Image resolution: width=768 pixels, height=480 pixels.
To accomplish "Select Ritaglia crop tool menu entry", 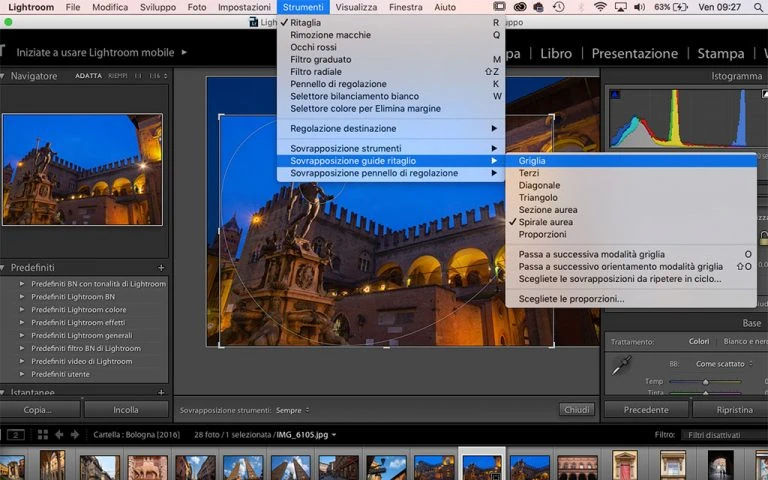I will click(x=391, y=23).
